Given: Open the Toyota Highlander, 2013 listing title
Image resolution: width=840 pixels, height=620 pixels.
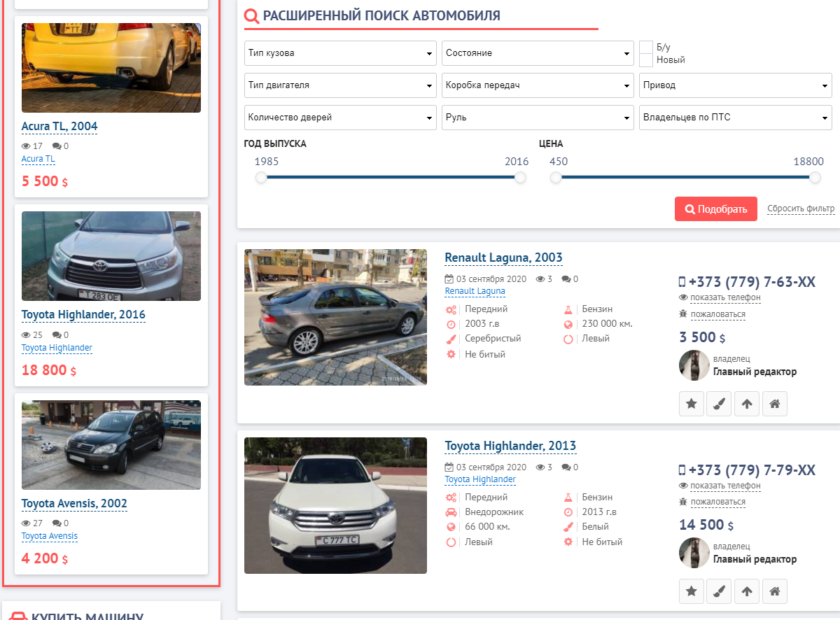Looking at the screenshot, I should tap(511, 446).
